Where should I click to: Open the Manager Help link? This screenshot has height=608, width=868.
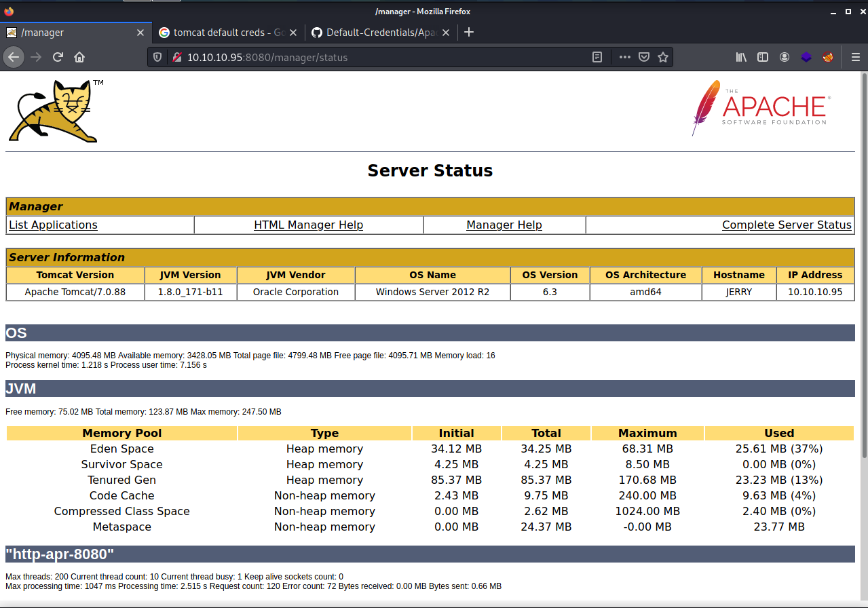504,225
